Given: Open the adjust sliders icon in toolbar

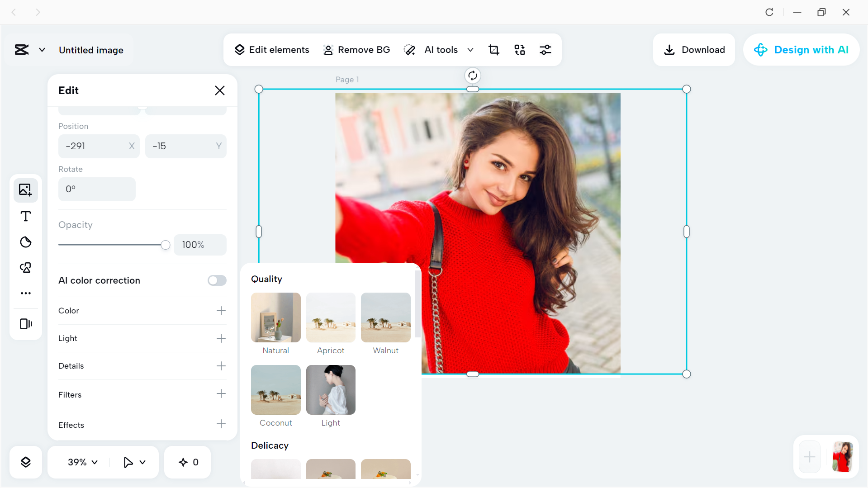Looking at the screenshot, I should [x=545, y=50].
